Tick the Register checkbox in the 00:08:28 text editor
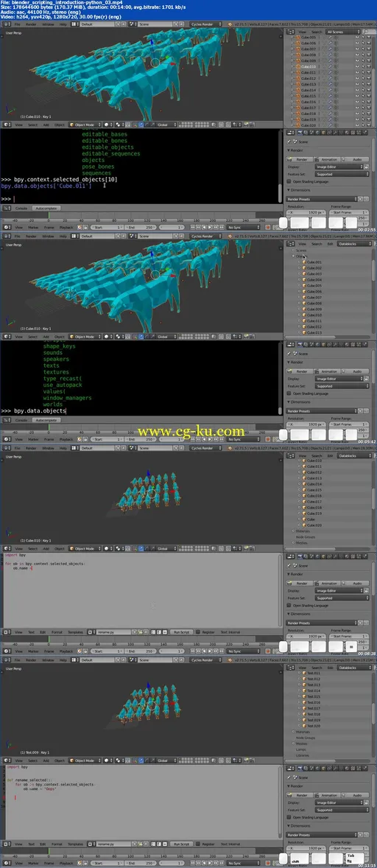 tap(198, 631)
